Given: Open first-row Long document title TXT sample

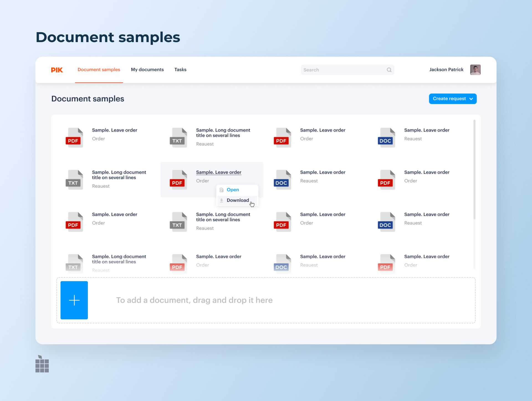Looking at the screenshot, I should tap(223, 133).
